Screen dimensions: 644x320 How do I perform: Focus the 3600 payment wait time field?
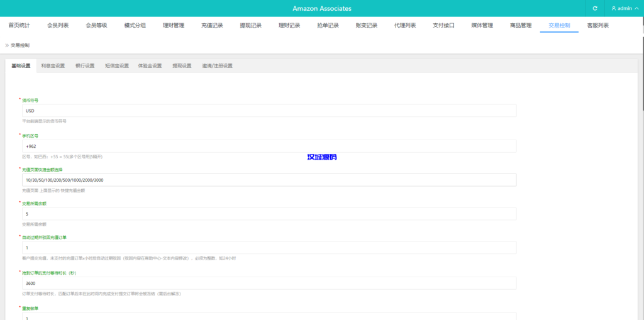click(269, 283)
